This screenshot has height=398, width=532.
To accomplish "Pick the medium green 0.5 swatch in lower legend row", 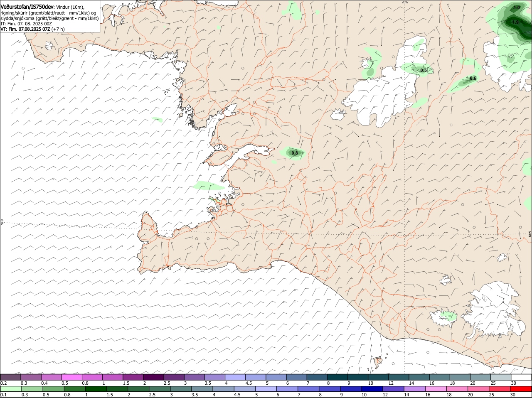I will 53,389.
